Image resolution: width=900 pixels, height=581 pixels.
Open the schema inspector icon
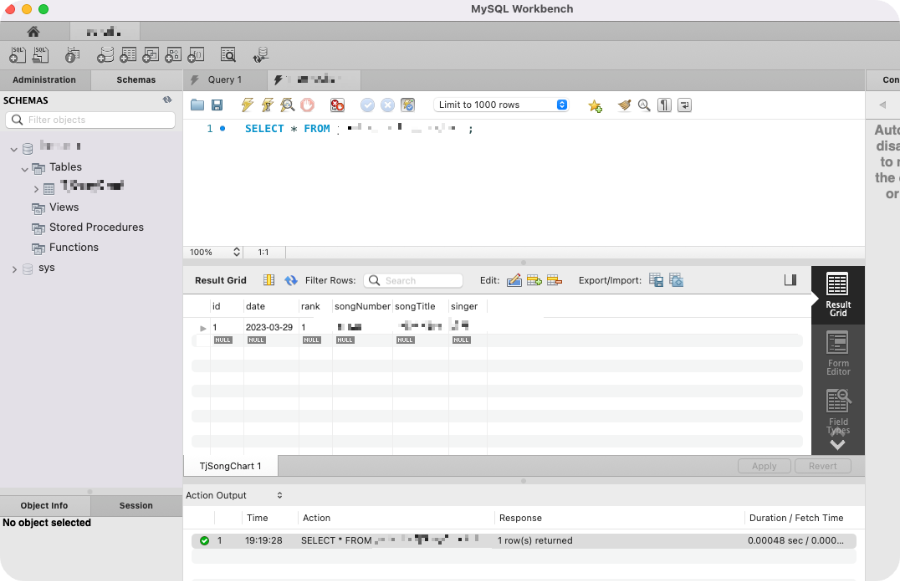tap(72, 55)
